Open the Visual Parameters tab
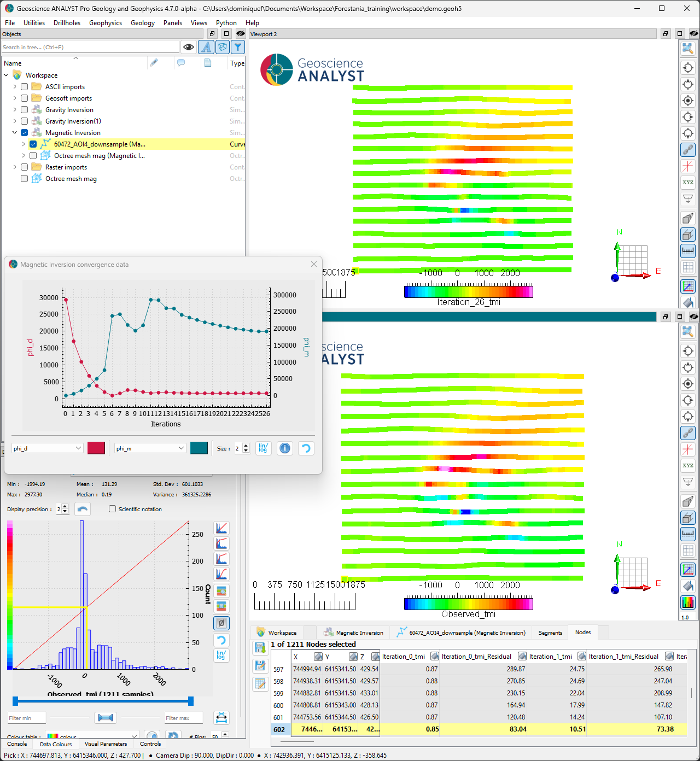The image size is (700, 761). [106, 744]
